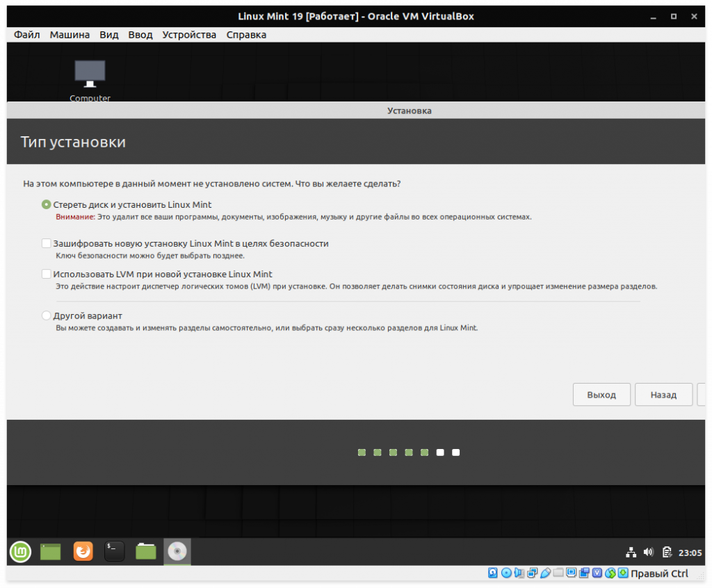Click VirtualBox USB devices indicator

click(545, 573)
